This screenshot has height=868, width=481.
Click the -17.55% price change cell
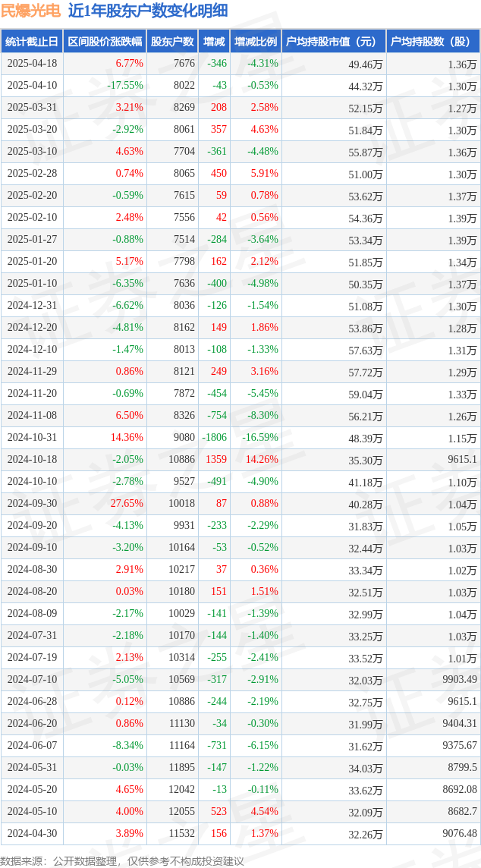[125, 86]
